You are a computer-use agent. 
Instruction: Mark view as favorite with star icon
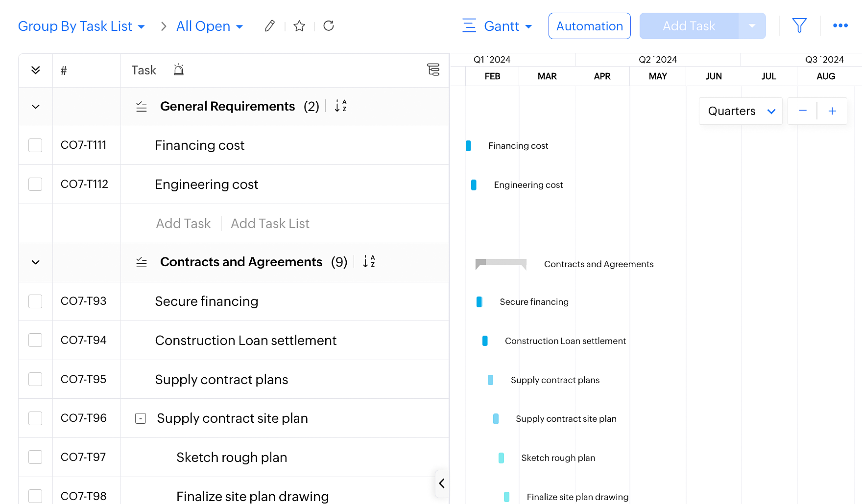[x=299, y=26]
